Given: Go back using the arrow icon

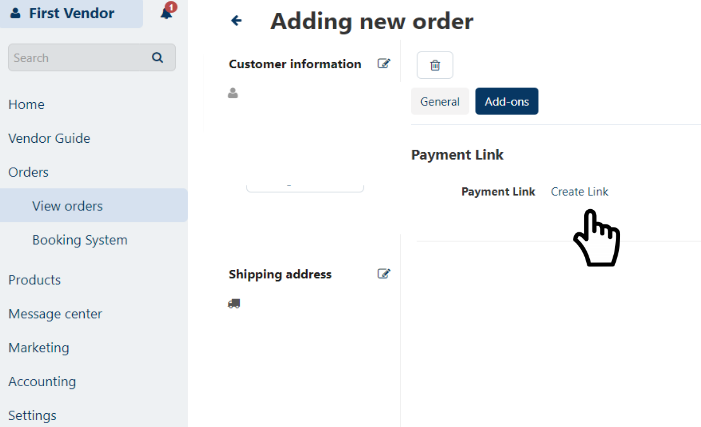Looking at the screenshot, I should pos(236,21).
